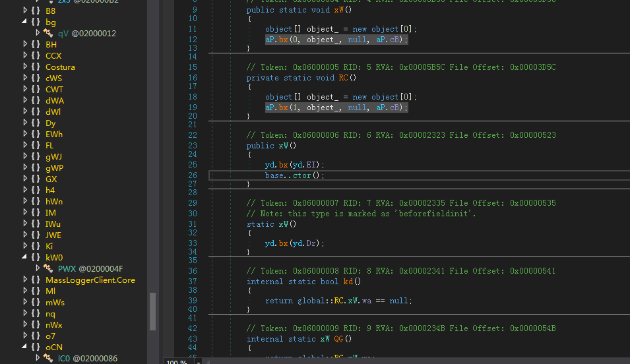This screenshot has width=630, height=364.
Task: Collapse the bg namespace node
Action: point(24,22)
